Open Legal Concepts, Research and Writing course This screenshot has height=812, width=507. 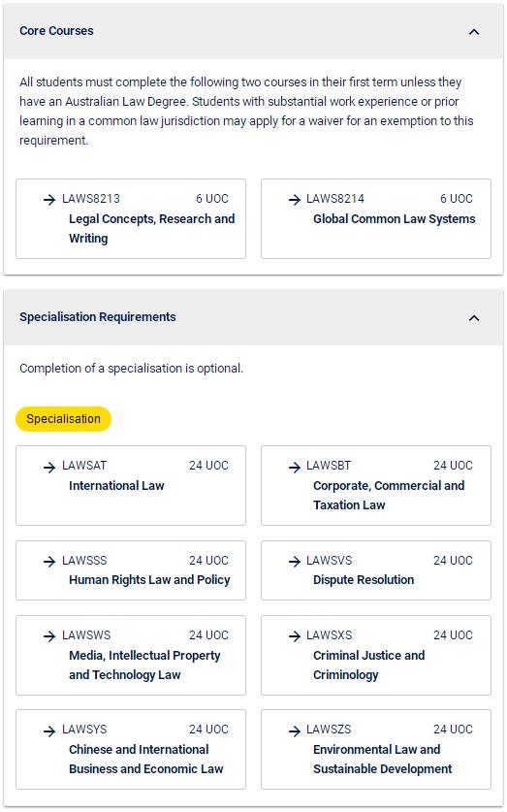coord(131,218)
